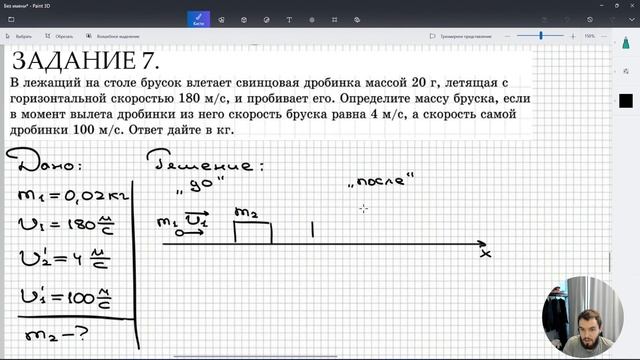
Task: Click the webcam video overlay
Action: (582, 317)
